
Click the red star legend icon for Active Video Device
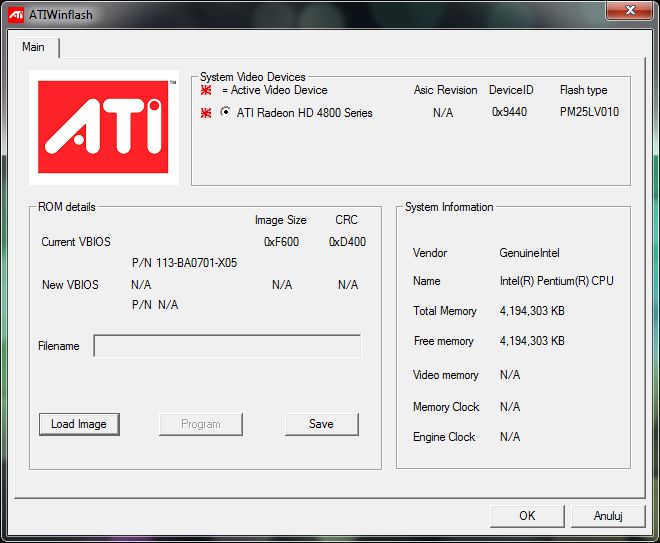pyautogui.click(x=206, y=90)
